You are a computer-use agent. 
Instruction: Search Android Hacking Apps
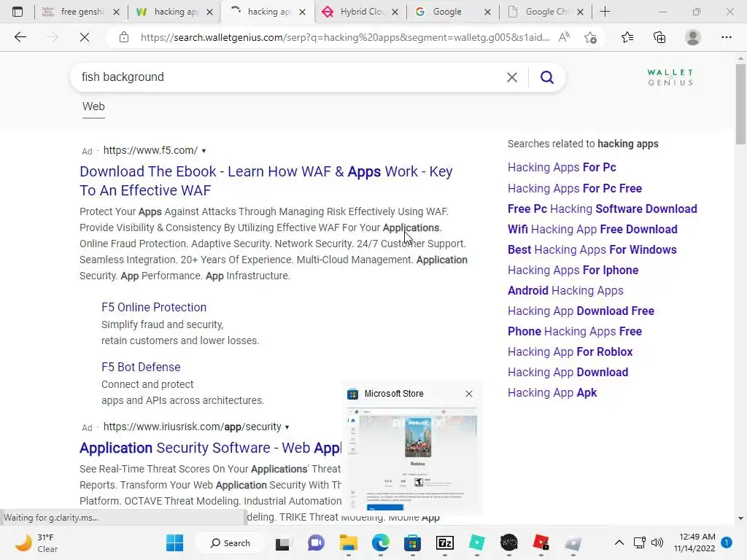point(565,290)
